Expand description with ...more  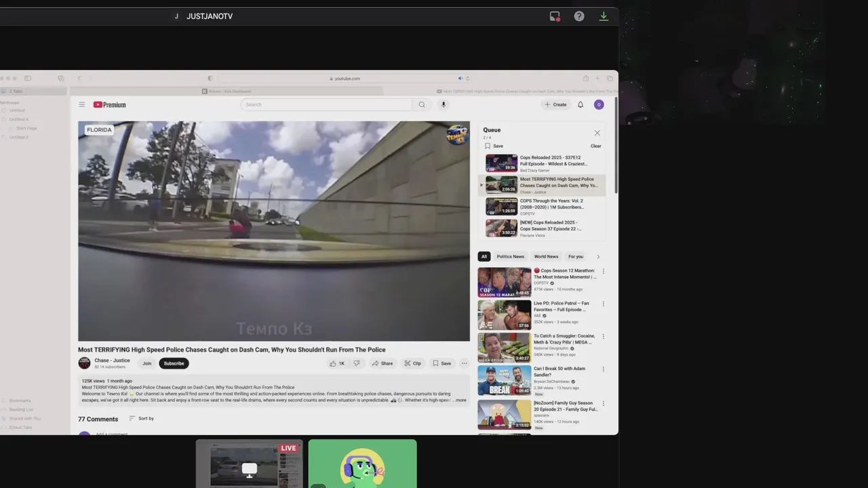pyautogui.click(x=460, y=401)
